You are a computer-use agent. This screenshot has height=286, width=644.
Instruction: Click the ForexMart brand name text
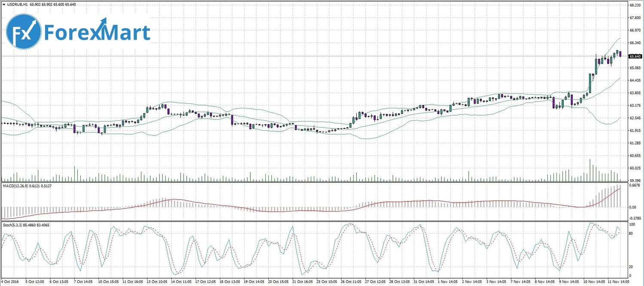pyautogui.click(x=97, y=33)
